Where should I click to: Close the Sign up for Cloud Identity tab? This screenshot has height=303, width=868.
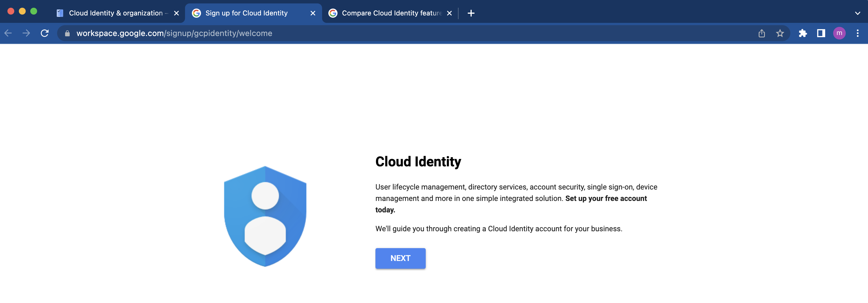coord(313,13)
